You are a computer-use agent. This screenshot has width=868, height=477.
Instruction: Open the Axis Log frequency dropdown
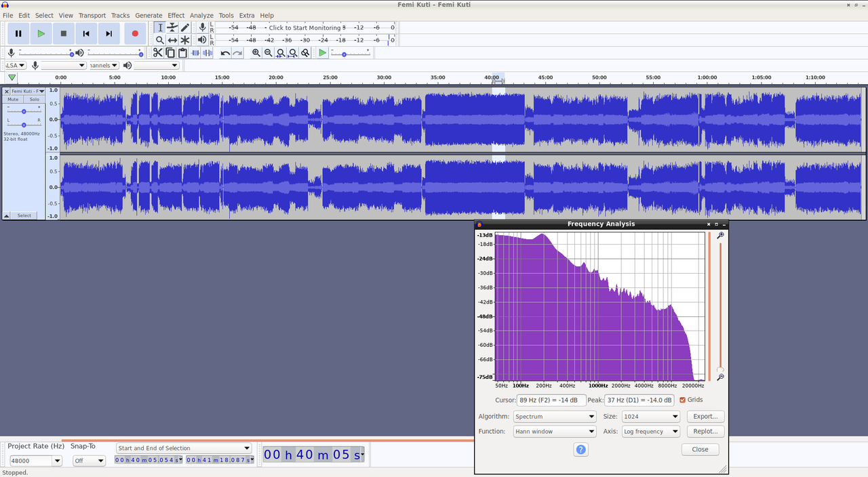pyautogui.click(x=651, y=432)
